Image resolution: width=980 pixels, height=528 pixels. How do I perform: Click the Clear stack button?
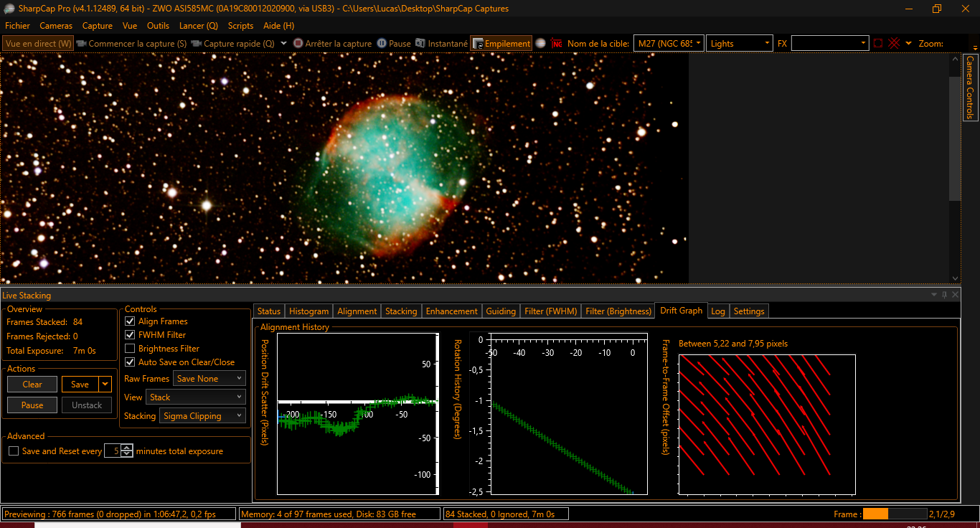point(32,385)
